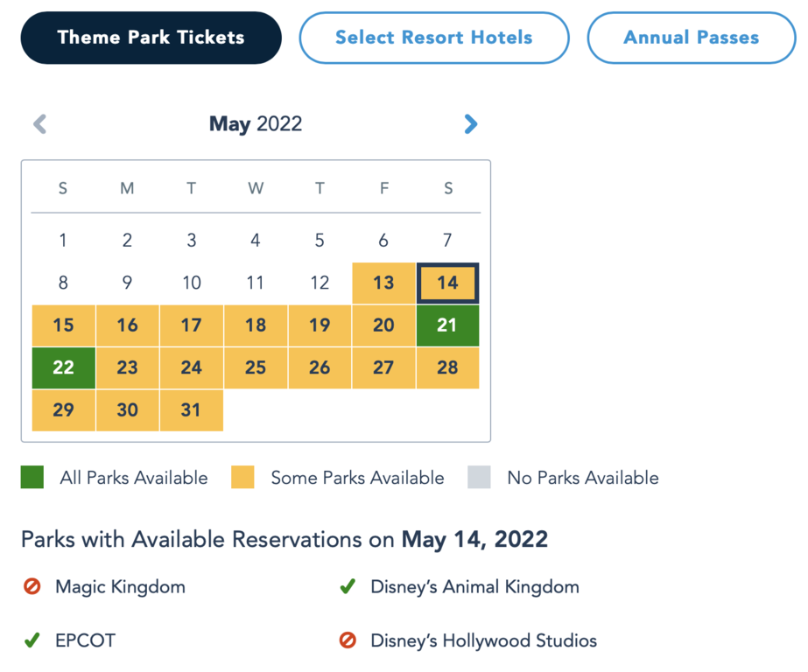808x672 pixels.
Task: Advance to next month with right arrow
Action: [x=470, y=124]
